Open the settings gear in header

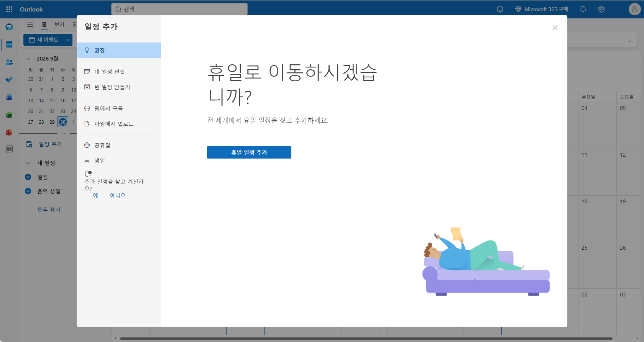(601, 9)
